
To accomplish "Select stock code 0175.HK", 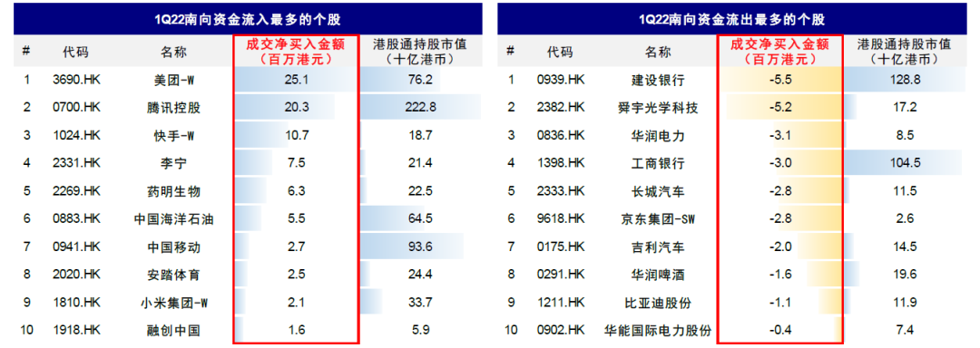I will [561, 247].
